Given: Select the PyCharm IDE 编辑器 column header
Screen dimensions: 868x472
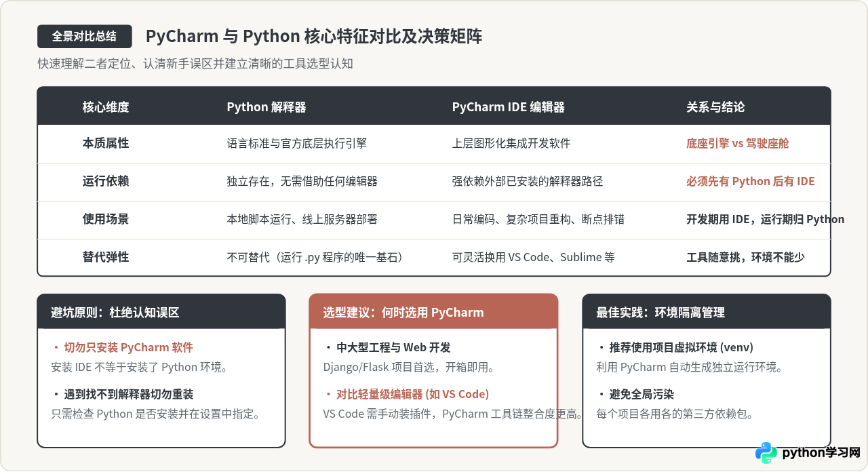Looking at the screenshot, I should point(509,106).
